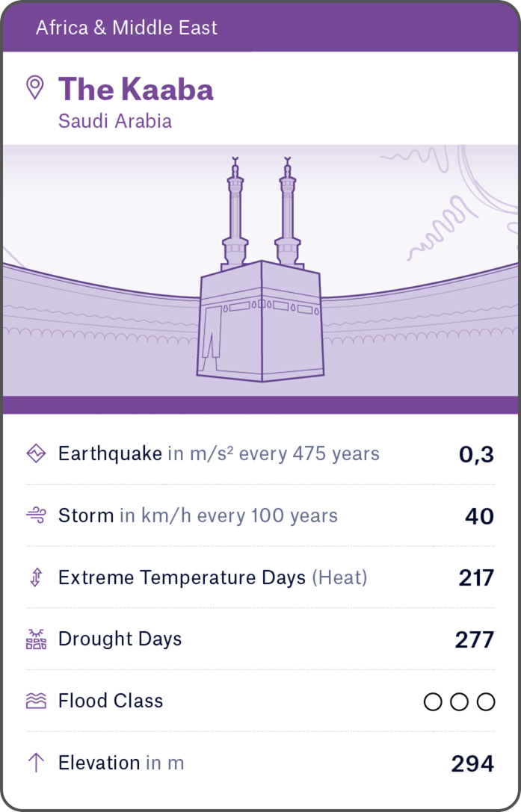This screenshot has width=521, height=812.
Task: Click the earthquake hazard icon
Action: (x=36, y=453)
